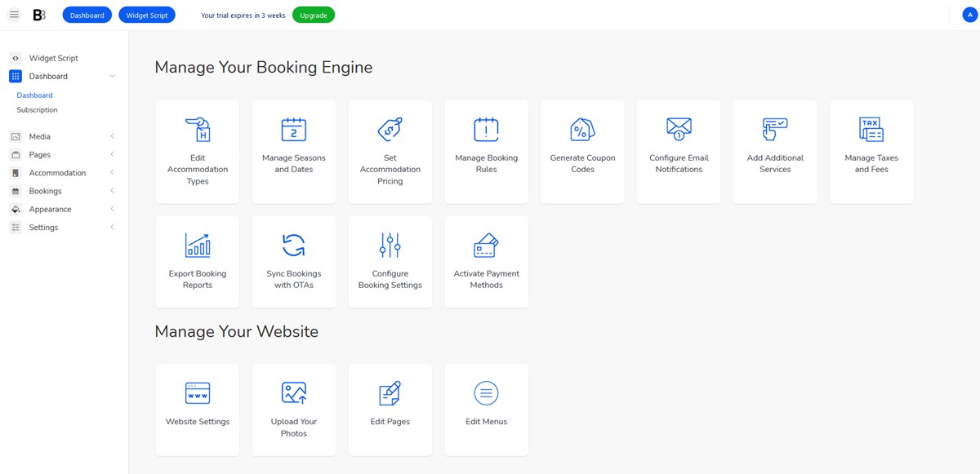Click the Accommodation sidebar icon
The width and height of the screenshot is (980, 474).
[16, 173]
